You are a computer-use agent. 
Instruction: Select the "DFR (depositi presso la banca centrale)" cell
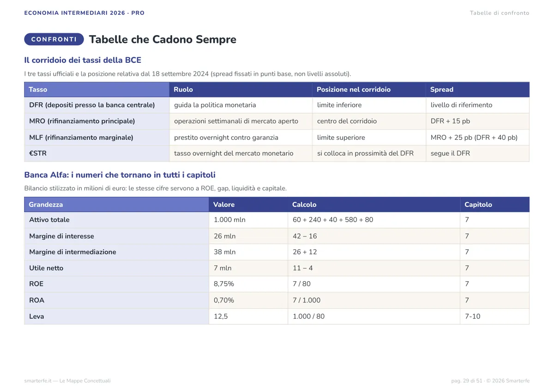click(97, 105)
